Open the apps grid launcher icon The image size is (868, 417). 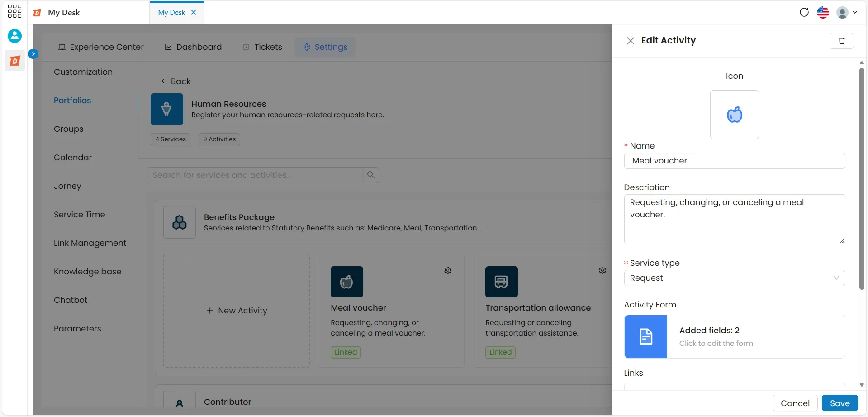tap(14, 12)
